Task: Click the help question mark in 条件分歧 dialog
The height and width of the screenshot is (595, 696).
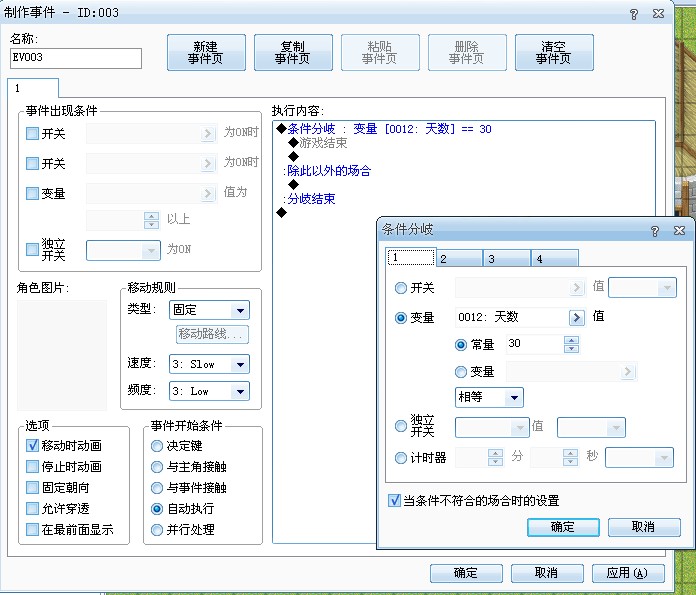Action: (x=655, y=230)
